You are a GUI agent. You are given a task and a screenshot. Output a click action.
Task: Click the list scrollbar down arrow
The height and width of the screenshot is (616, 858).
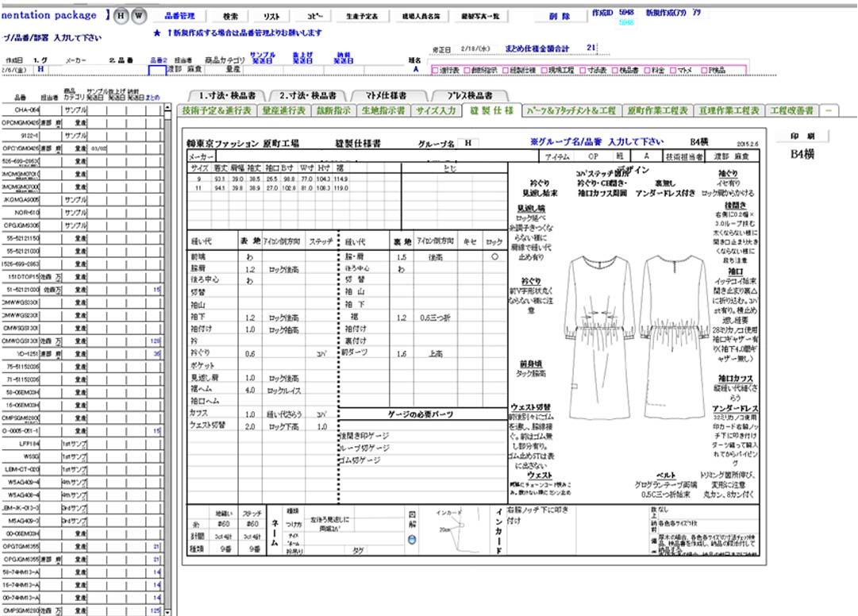coord(168,612)
